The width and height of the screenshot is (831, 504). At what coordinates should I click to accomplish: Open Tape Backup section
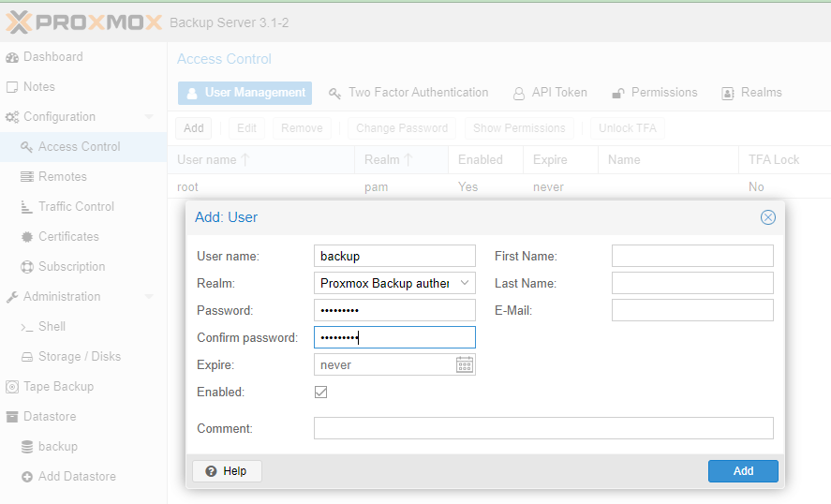[x=58, y=386]
